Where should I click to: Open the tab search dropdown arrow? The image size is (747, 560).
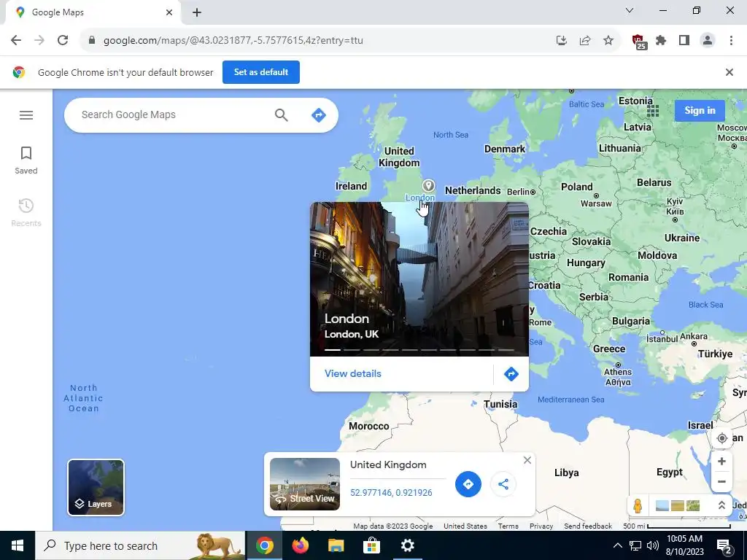pos(630,10)
